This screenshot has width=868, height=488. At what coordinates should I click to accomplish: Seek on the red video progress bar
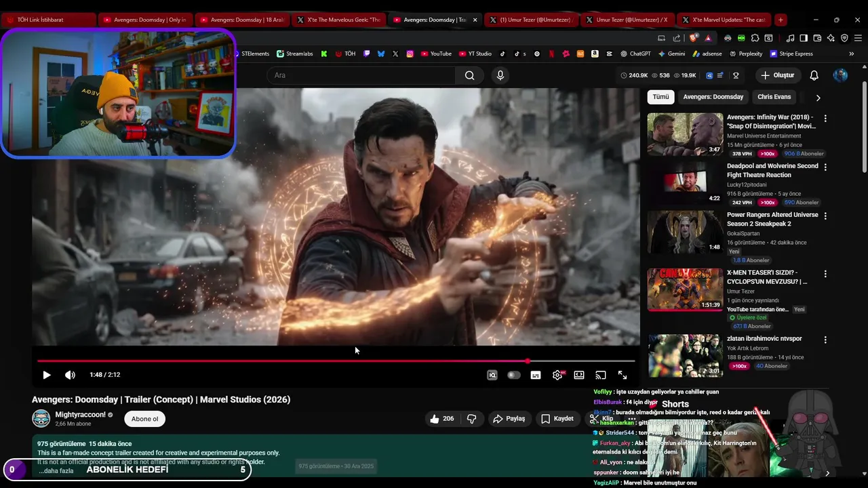click(336, 361)
